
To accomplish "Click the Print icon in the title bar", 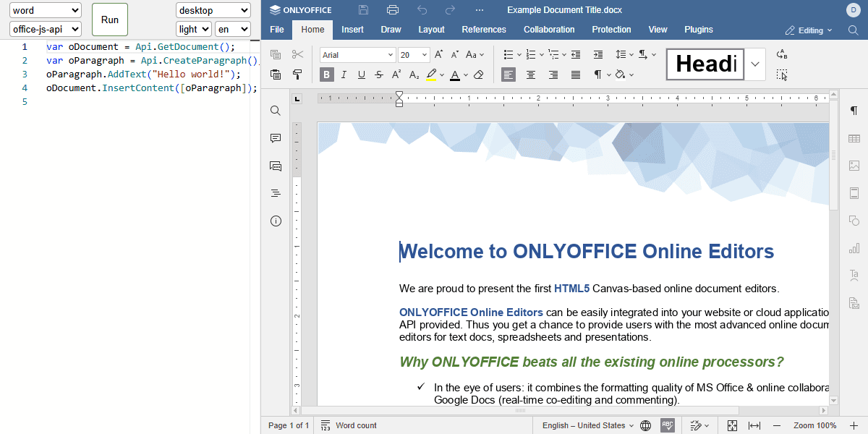I will [x=393, y=10].
